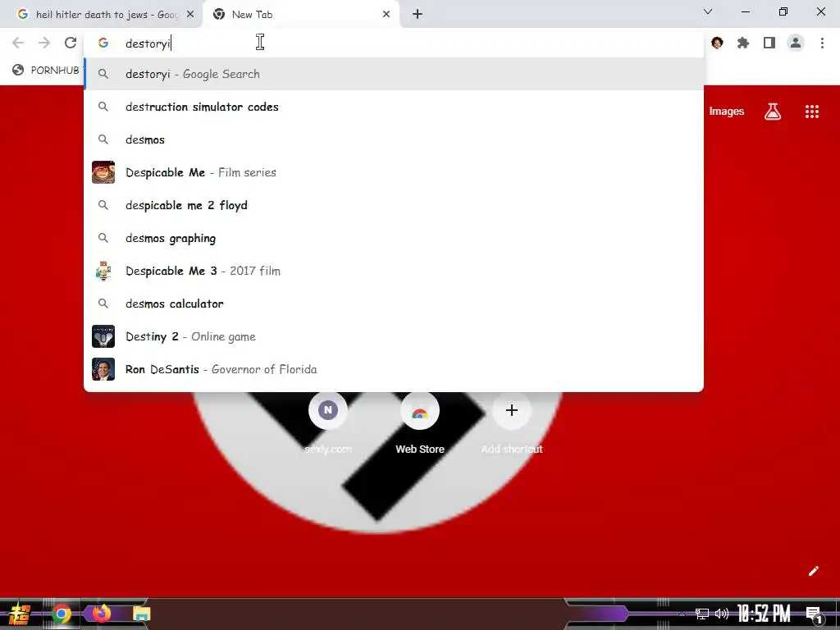840x630 pixels.
Task: Click the Customize Chrome pencil icon
Action: click(813, 571)
